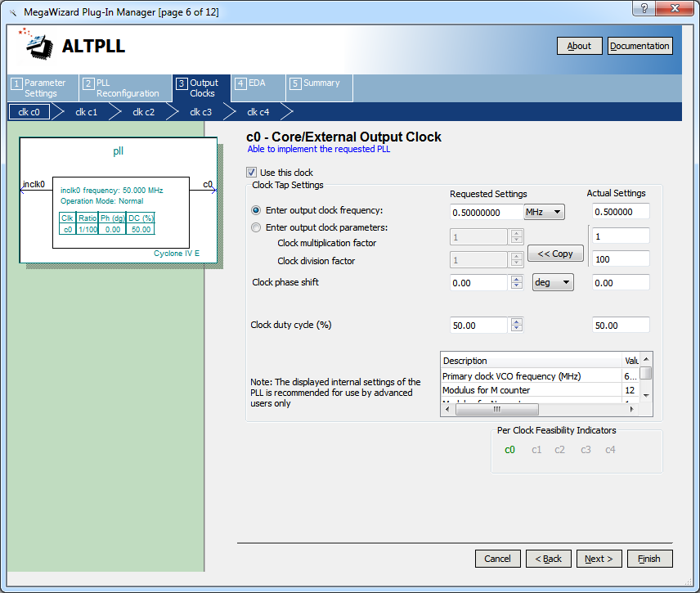Screen dimensions: 700x593
Task: Click the description table scroll up arrow
Action: [x=646, y=359]
